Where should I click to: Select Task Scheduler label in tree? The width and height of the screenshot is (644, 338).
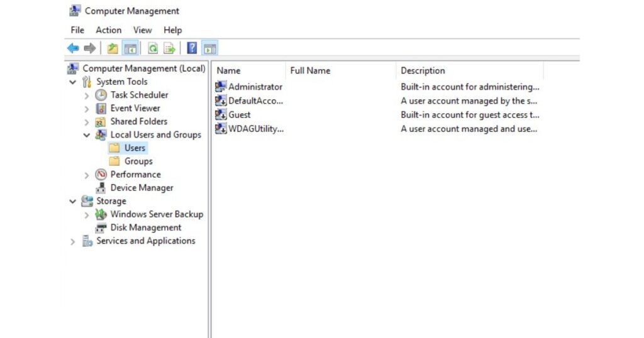point(139,95)
